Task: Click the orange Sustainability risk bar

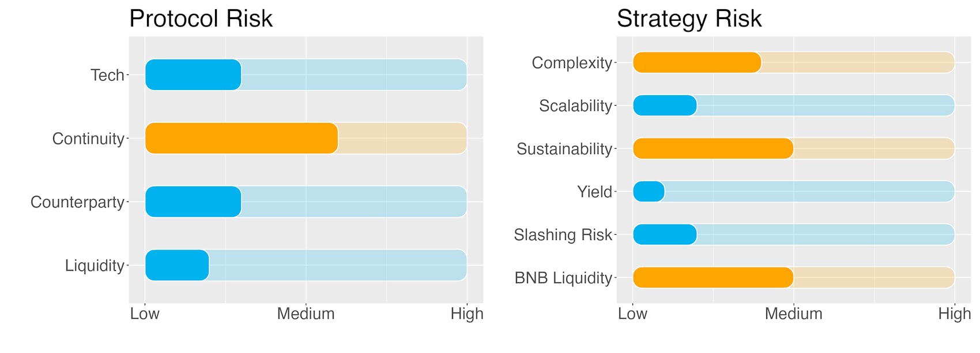Action: [x=713, y=148]
